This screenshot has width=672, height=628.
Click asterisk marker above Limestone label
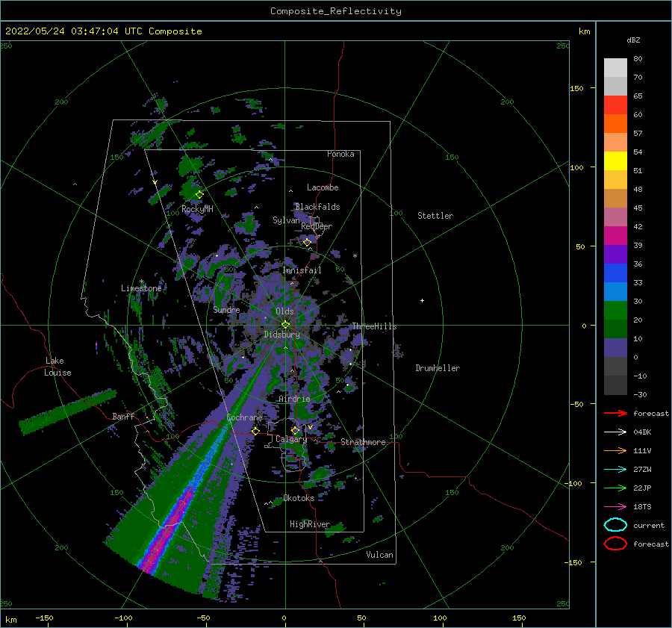click(141, 282)
